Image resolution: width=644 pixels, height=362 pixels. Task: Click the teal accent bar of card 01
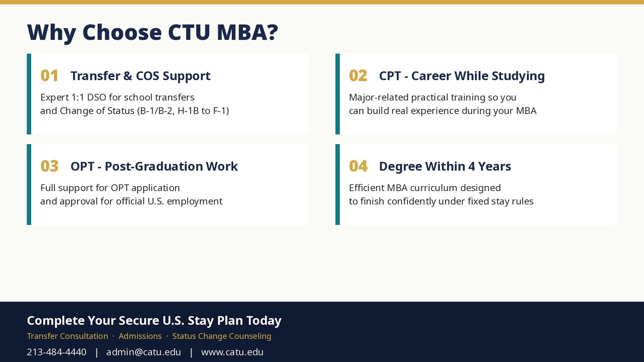[29, 94]
